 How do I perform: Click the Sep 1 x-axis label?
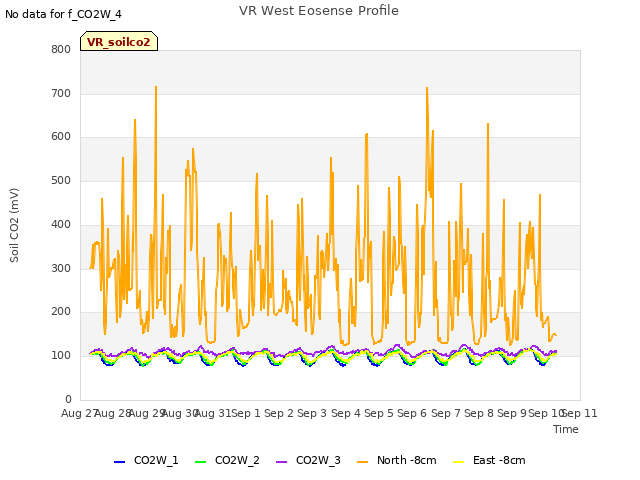coord(246,413)
